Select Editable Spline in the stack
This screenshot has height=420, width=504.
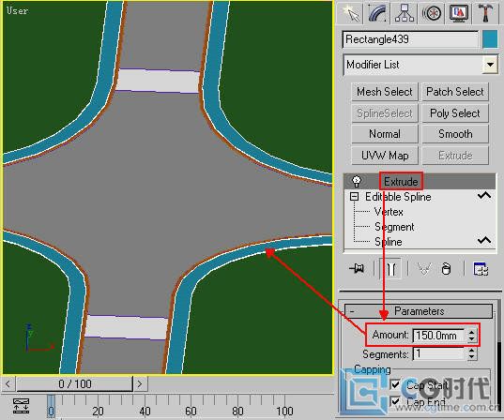tap(398, 197)
